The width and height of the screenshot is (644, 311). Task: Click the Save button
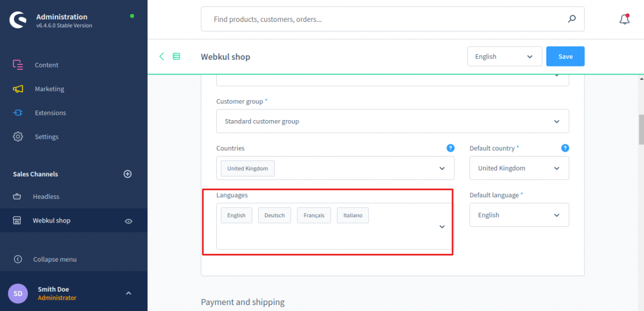565,56
